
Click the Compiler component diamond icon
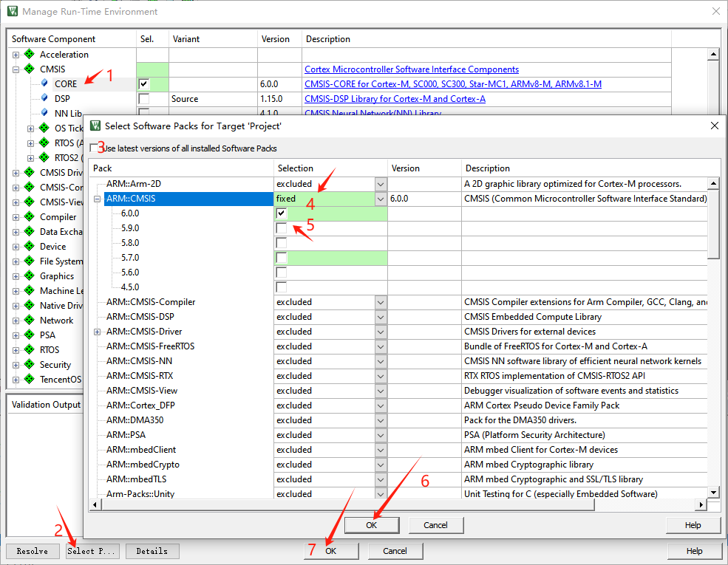click(x=30, y=216)
